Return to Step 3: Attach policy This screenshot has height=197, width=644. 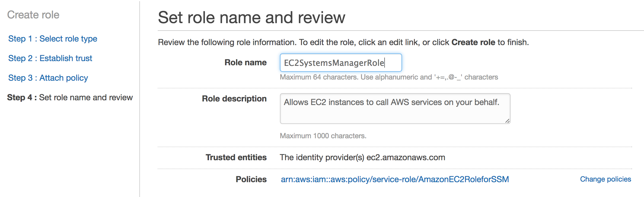pos(48,78)
